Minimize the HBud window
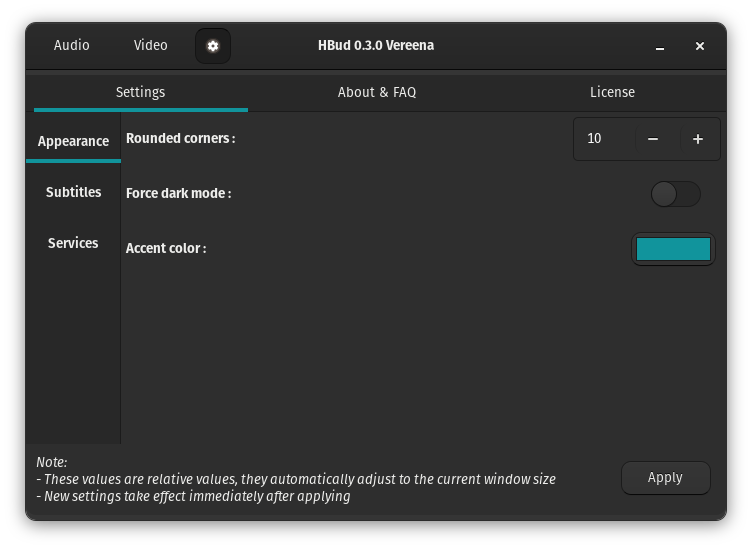Image resolution: width=752 pixels, height=549 pixels. coord(660,47)
